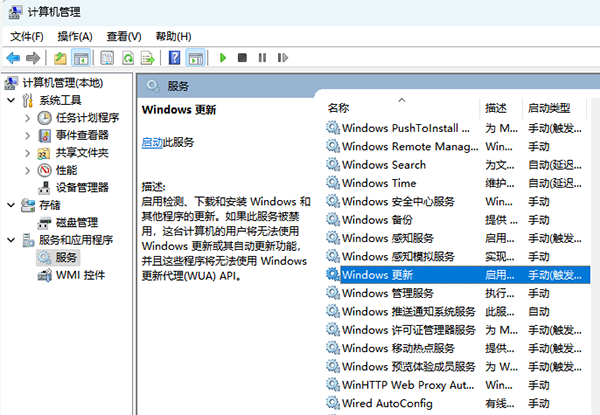600x415 pixels.
Task: Select Windows 预览体验成员服务 row
Action: (458, 367)
